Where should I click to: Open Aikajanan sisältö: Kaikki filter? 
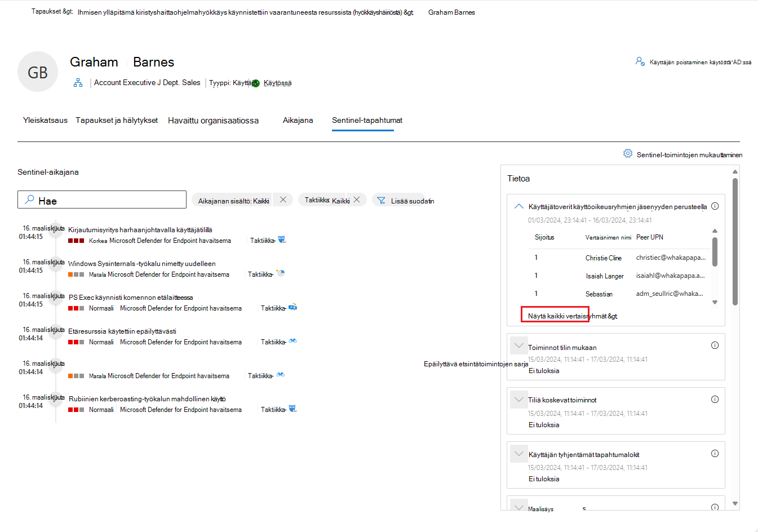pos(233,201)
